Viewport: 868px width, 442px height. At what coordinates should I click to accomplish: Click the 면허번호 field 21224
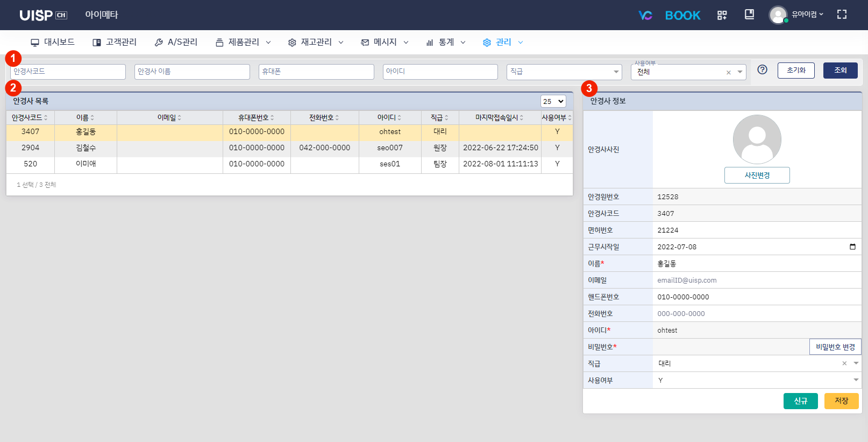point(757,230)
